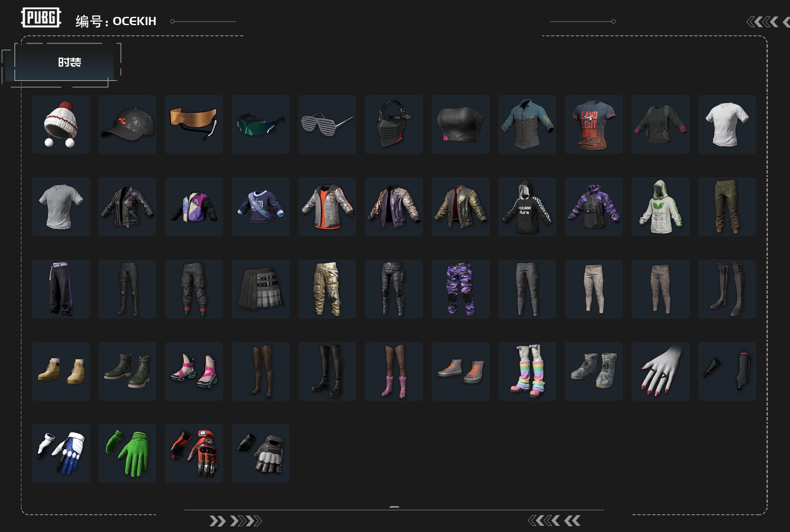Pick the tan work boots
Screen dimensions: 790x532
(x=61, y=371)
